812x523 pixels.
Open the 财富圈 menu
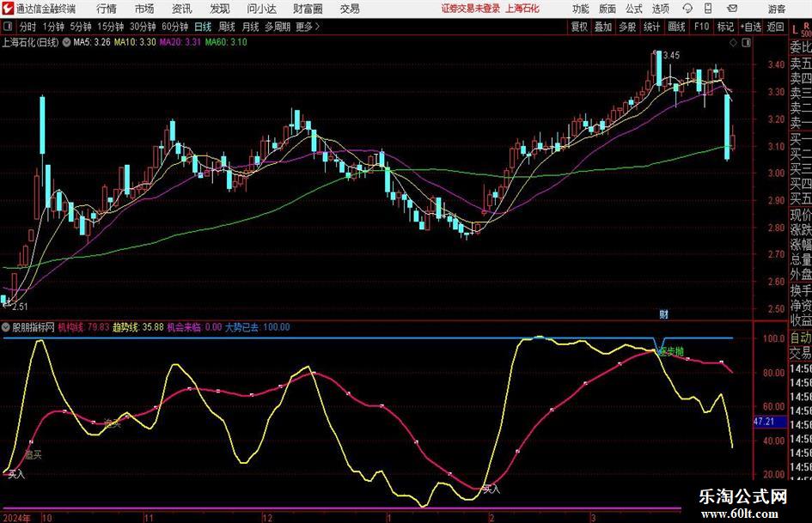308,9
